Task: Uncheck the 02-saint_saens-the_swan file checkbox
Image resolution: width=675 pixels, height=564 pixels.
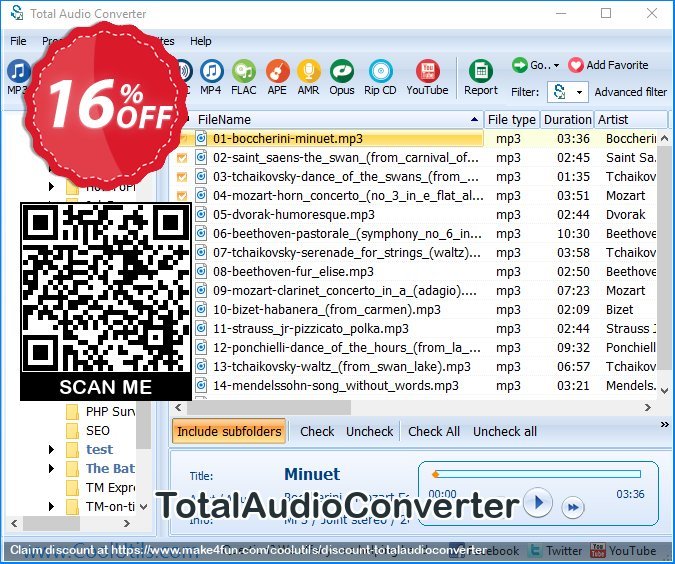Action: tap(182, 158)
